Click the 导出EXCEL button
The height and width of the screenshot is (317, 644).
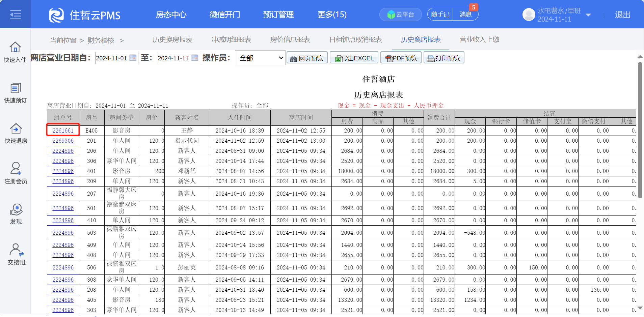[354, 58]
